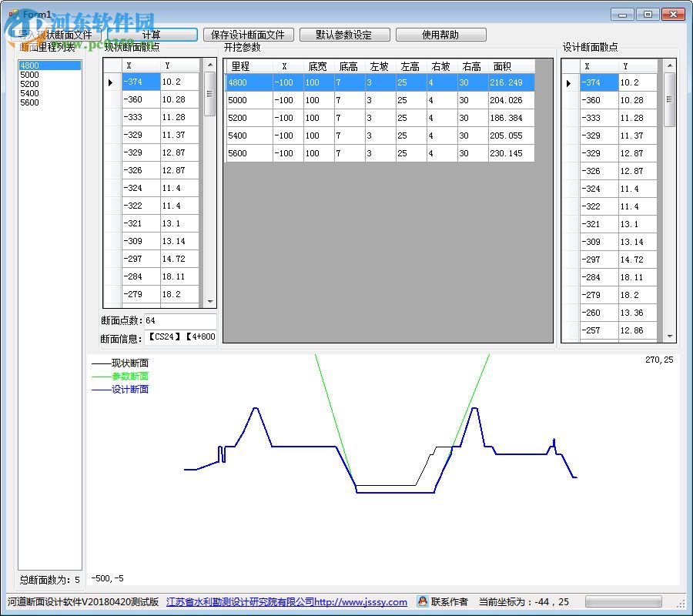Click the QQ penguin icon beside 联系作者
Image resolution: width=693 pixels, height=616 pixels.
pyautogui.click(x=423, y=601)
